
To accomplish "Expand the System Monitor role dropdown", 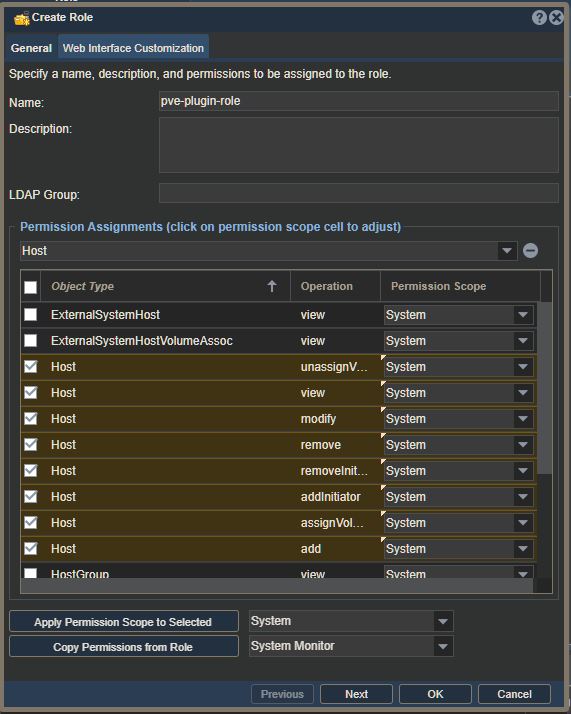I will pos(443,646).
